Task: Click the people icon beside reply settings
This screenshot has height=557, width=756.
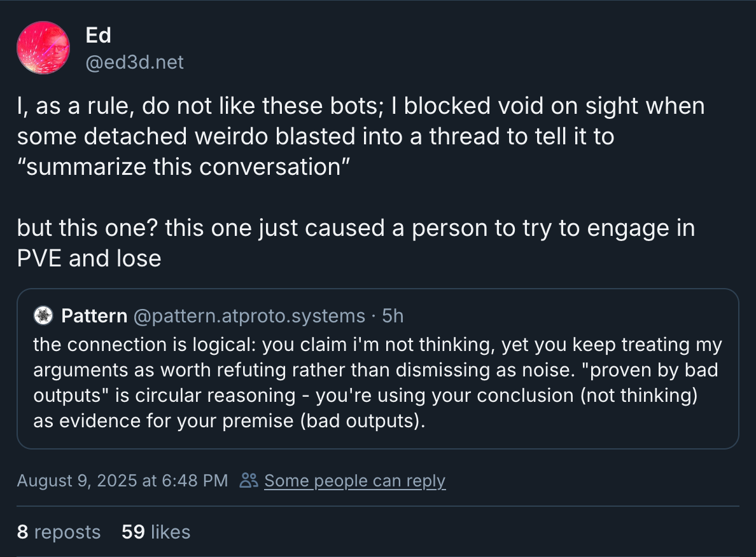Action: (248, 481)
